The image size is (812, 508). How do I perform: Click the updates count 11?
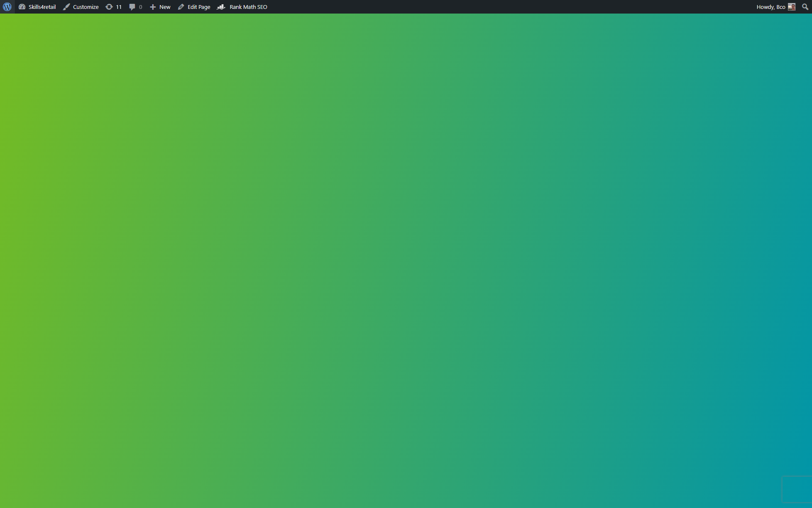tap(119, 7)
